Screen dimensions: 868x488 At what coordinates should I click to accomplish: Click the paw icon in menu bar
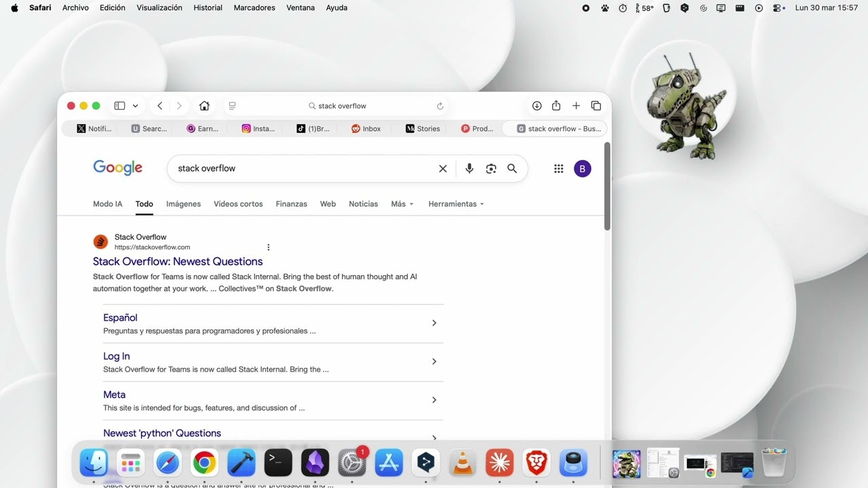[604, 8]
